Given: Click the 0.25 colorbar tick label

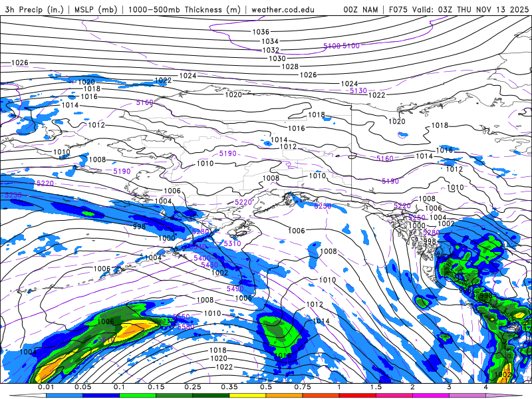Looking at the screenshot, I should pos(193,387).
